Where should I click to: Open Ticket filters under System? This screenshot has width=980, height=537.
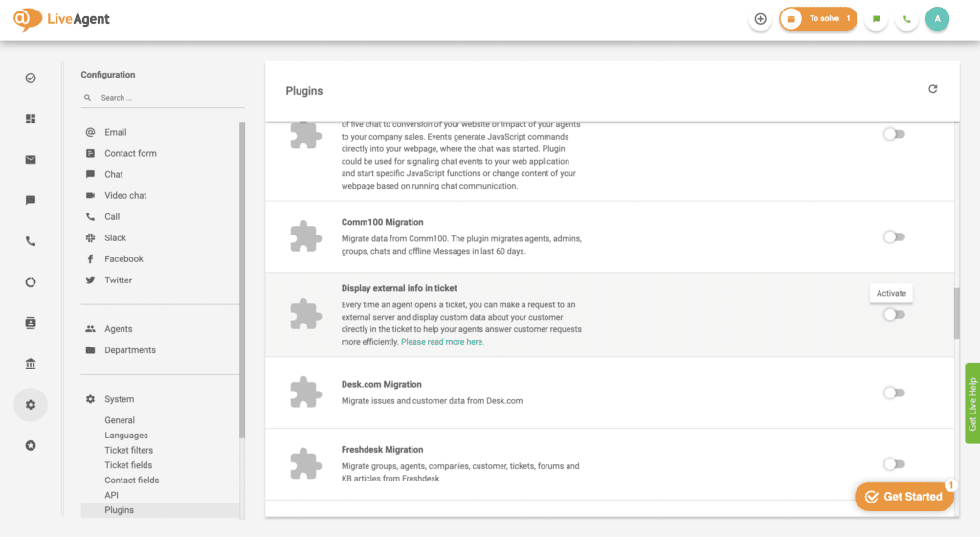coord(129,450)
